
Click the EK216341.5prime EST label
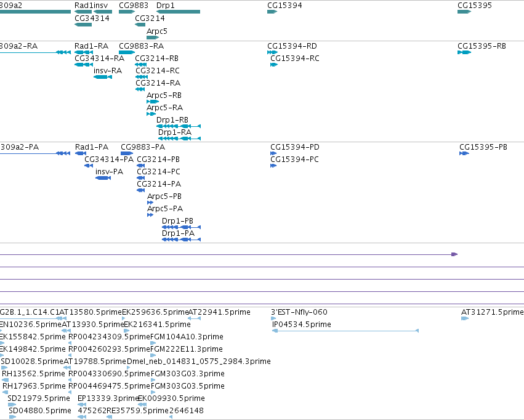point(157,325)
